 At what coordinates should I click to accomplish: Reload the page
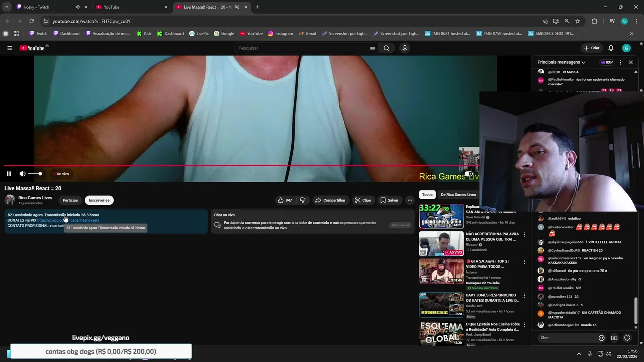[x=31, y=21]
